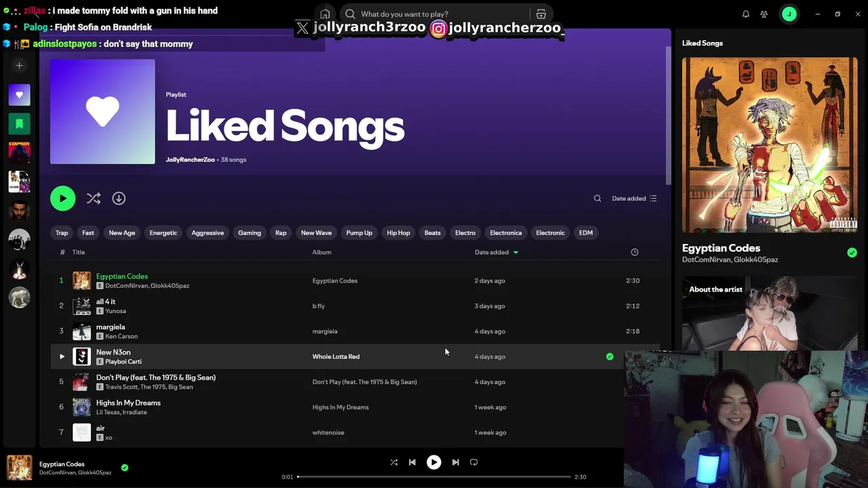
Task: Sort tracks by duration clock icon
Action: 635,252
